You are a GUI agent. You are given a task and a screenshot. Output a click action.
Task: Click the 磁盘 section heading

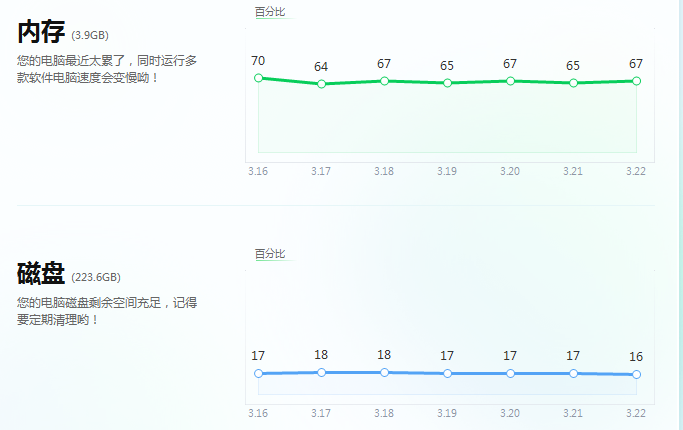[x=41, y=274]
